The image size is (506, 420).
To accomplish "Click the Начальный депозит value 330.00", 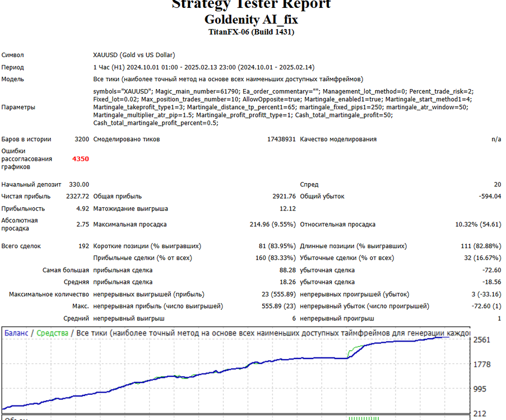I will 79,184.
